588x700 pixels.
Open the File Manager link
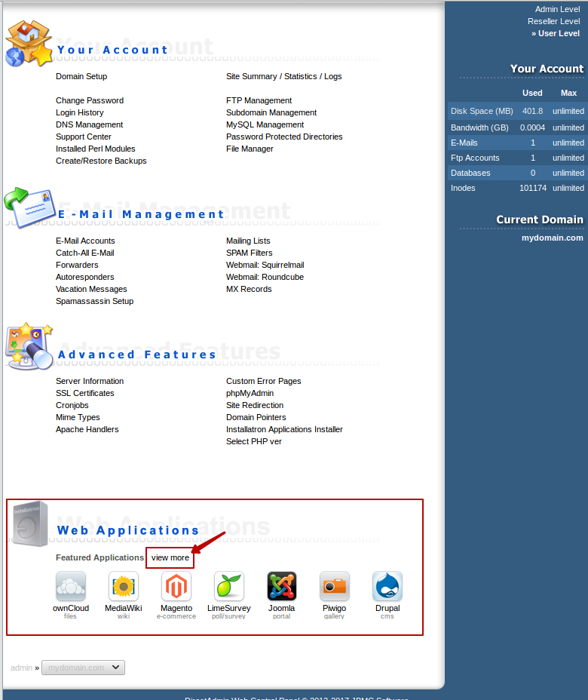click(250, 149)
